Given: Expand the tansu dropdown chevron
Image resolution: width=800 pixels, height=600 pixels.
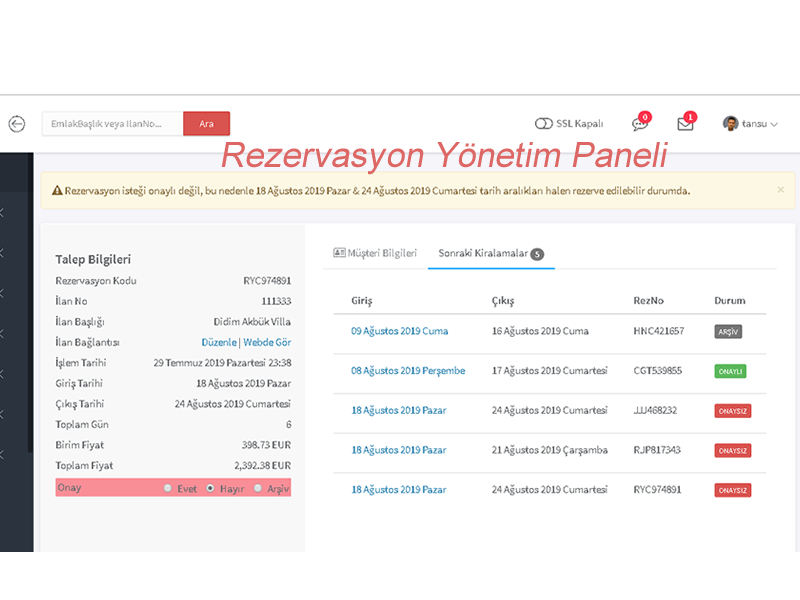Looking at the screenshot, I should pyautogui.click(x=774, y=124).
